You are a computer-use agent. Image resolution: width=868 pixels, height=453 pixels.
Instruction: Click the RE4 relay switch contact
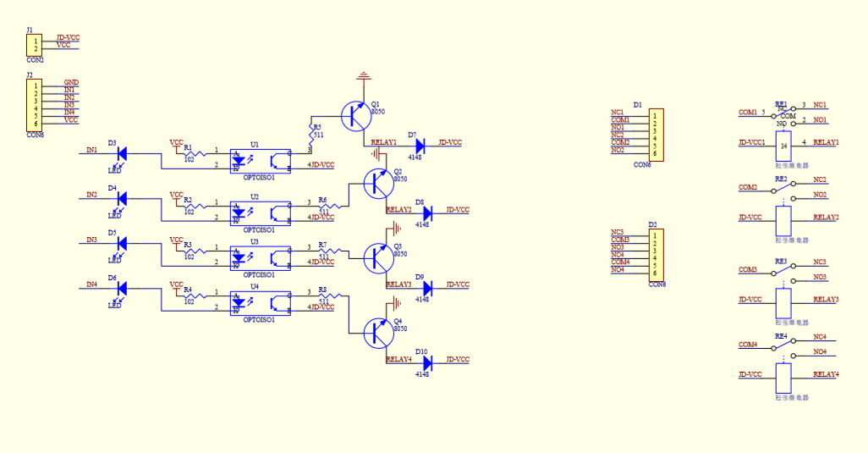pyautogui.click(x=783, y=346)
